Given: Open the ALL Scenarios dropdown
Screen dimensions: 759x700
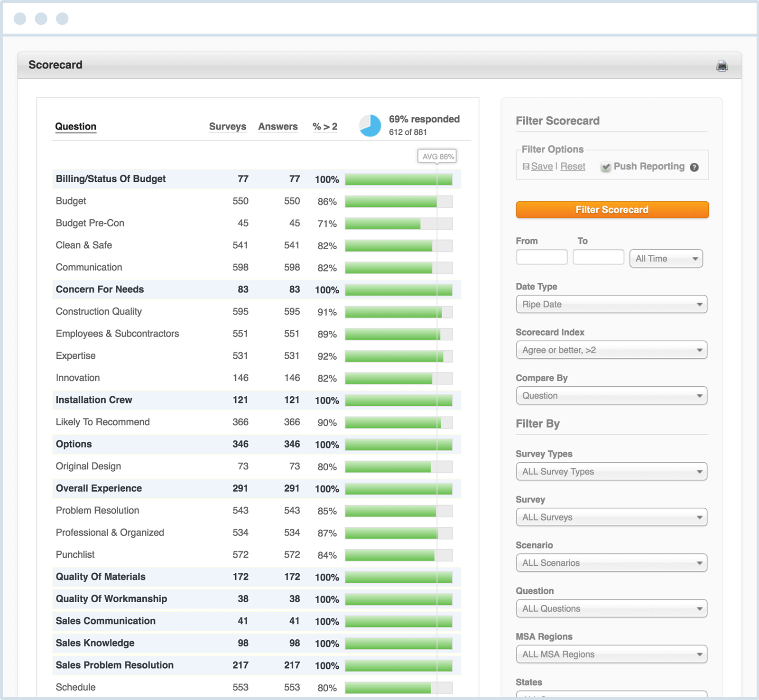Looking at the screenshot, I should coord(611,563).
